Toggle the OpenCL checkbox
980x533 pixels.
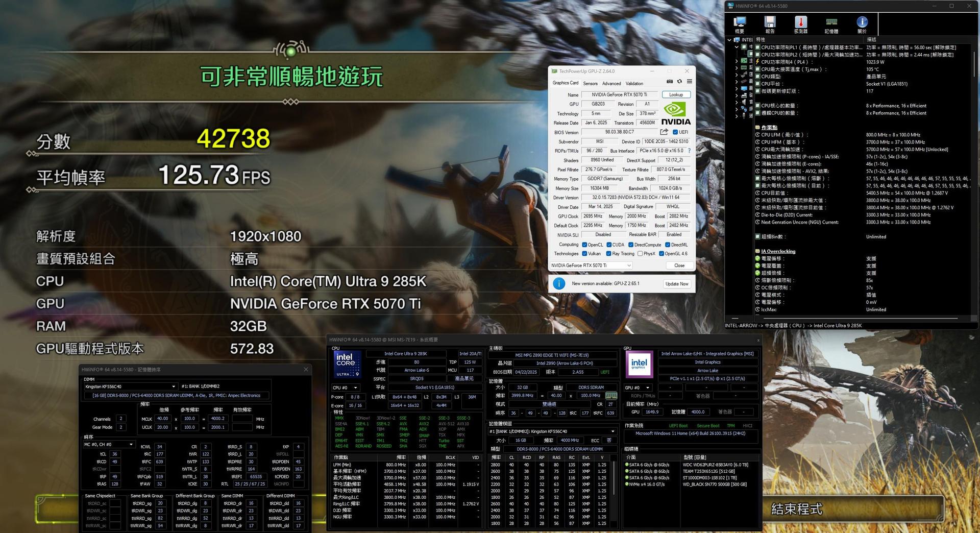tap(584, 245)
